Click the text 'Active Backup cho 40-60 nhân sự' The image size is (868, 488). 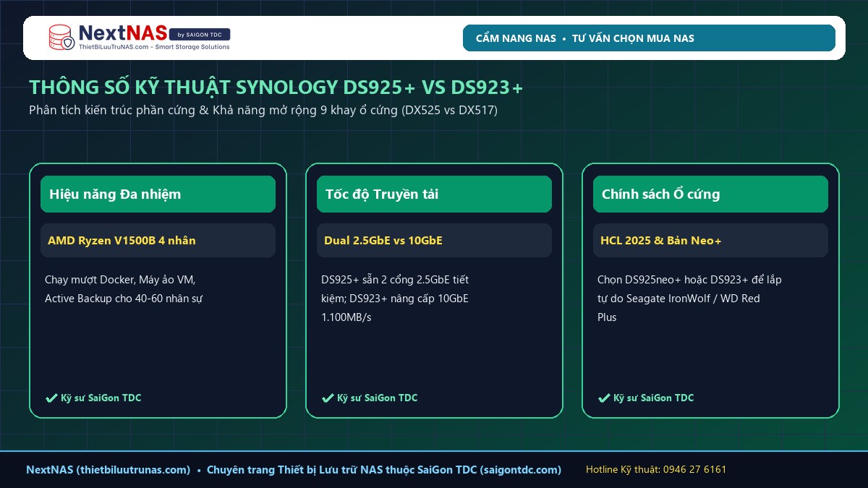click(x=124, y=298)
